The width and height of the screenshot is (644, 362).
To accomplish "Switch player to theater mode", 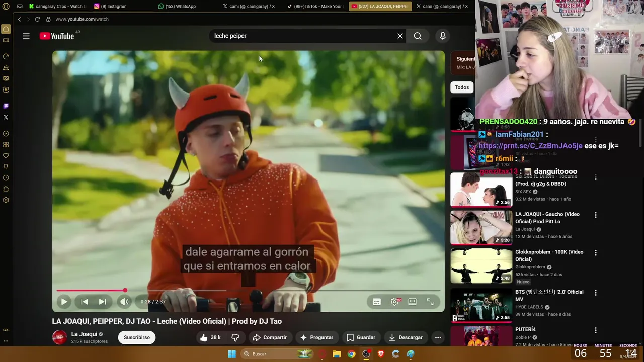I will (x=413, y=302).
